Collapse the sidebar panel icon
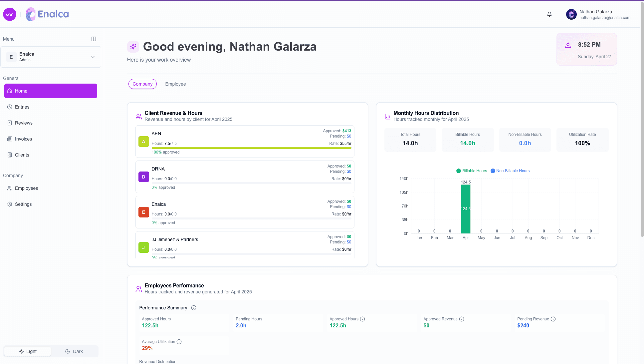 [x=94, y=39]
